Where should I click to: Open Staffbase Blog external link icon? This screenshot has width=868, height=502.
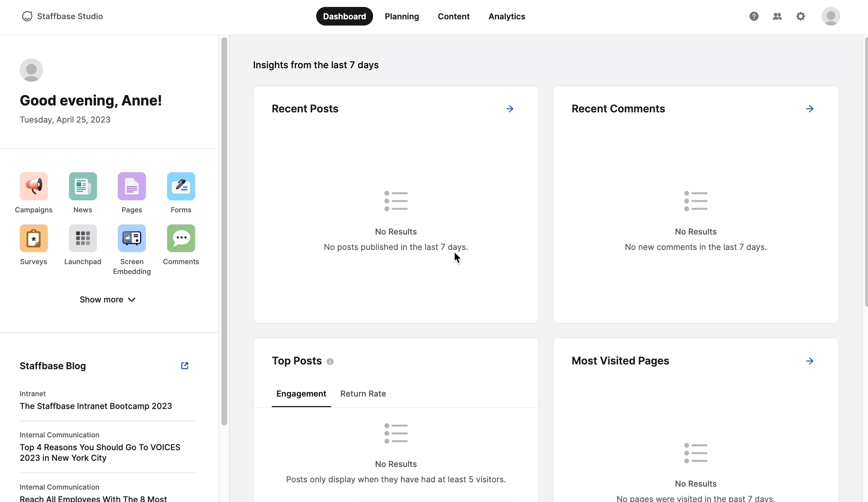click(x=185, y=366)
